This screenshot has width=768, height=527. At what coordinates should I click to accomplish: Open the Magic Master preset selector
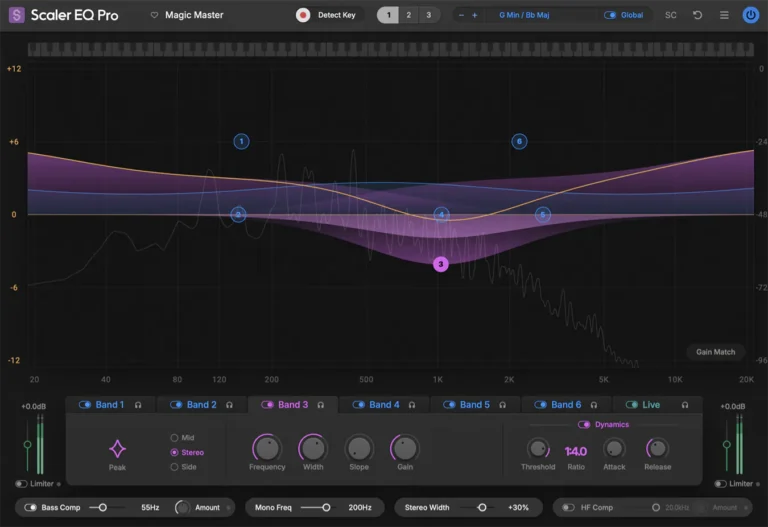tap(194, 15)
